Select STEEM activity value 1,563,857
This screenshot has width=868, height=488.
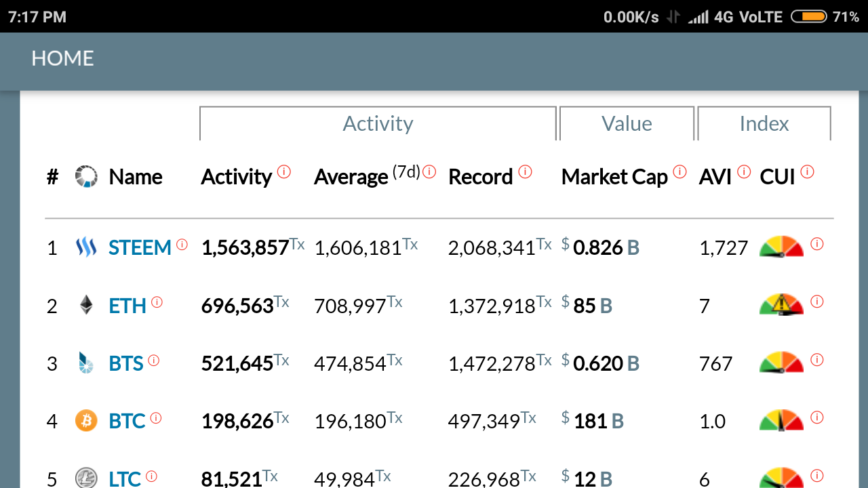click(245, 248)
